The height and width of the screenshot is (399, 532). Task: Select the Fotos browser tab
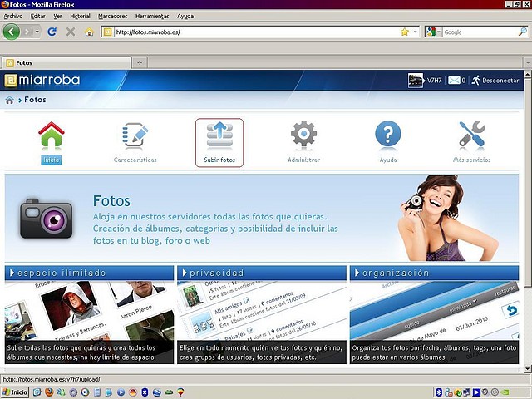coord(66,63)
